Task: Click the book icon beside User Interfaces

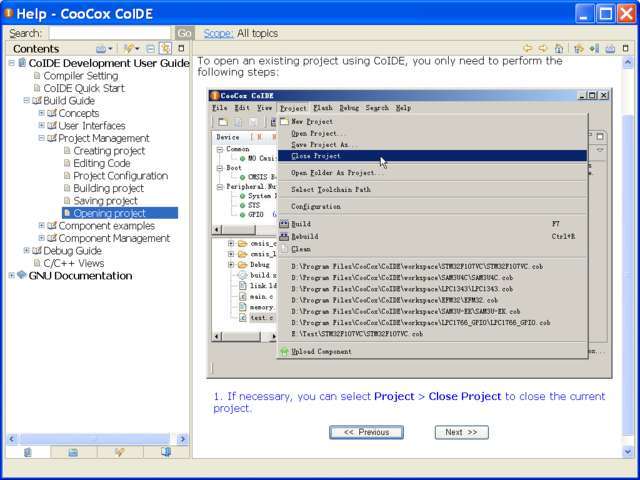Action: click(52, 125)
